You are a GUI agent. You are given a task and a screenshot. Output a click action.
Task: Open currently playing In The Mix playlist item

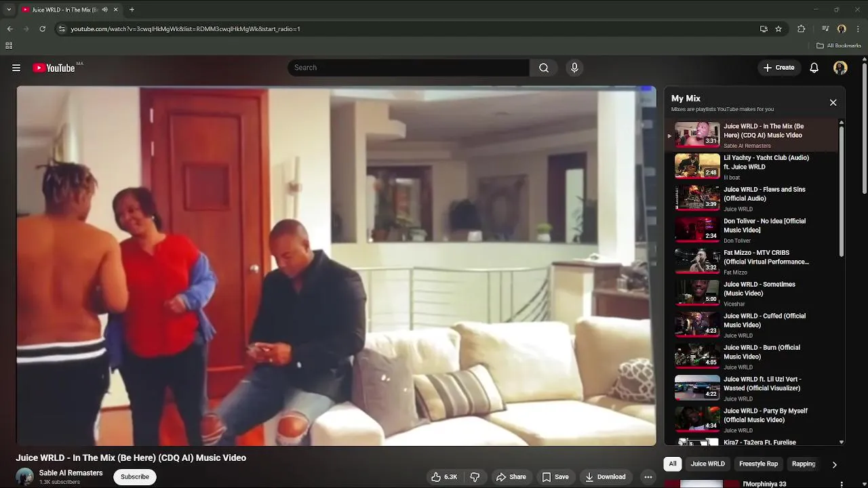751,135
